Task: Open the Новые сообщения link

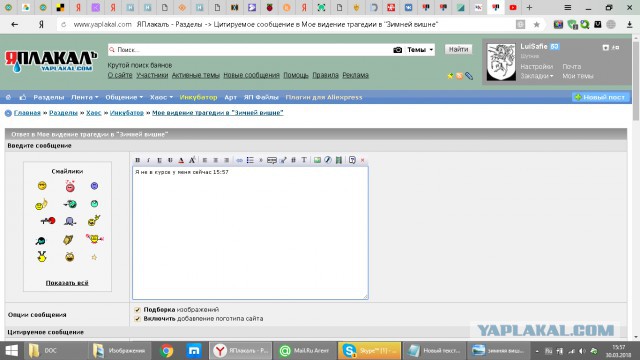Action: 251,75
